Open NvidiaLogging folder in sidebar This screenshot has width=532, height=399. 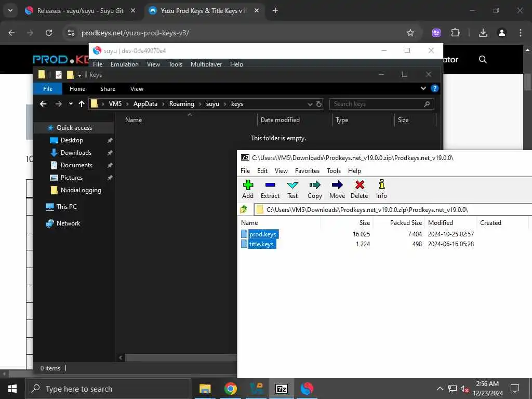[81, 190]
